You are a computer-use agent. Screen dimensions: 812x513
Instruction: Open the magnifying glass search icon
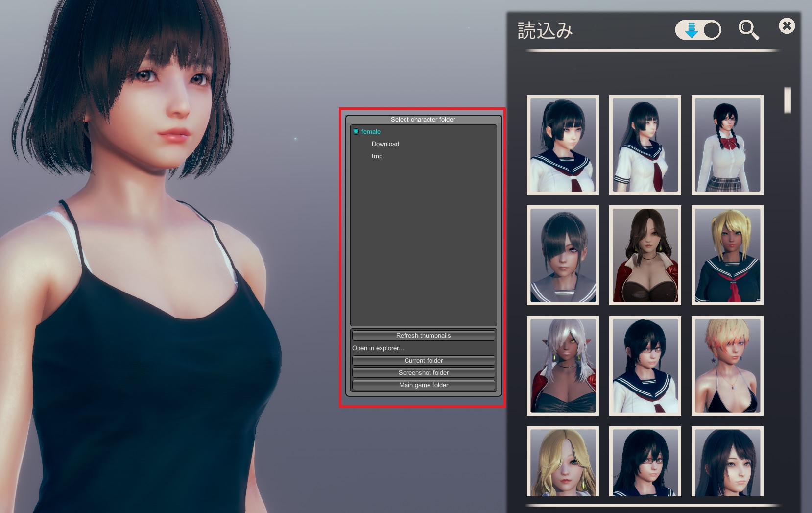coord(749,30)
